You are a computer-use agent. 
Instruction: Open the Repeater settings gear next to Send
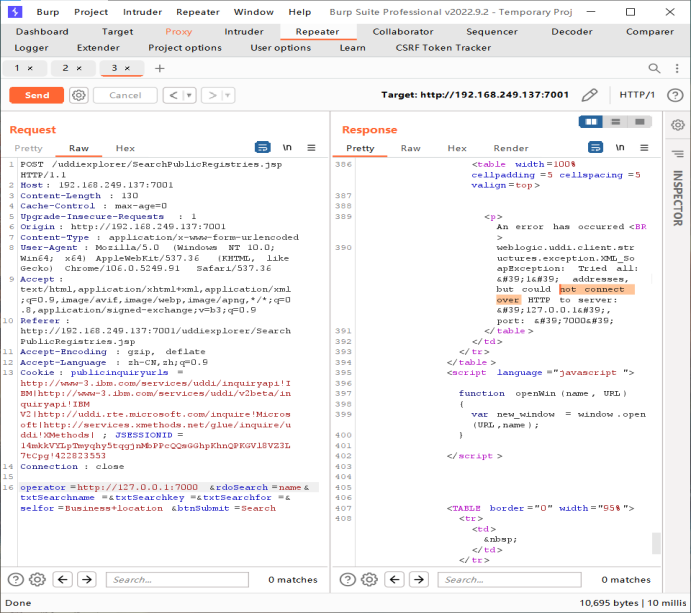tap(79, 95)
